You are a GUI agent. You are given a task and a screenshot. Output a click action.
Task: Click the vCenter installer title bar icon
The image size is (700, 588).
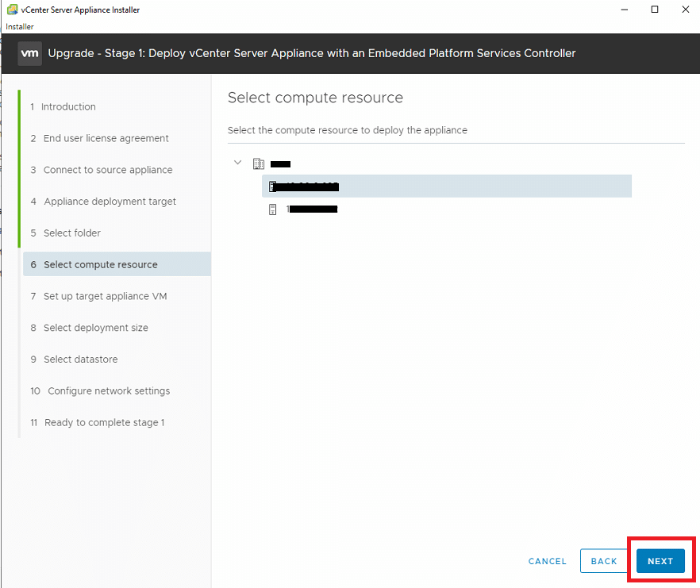[x=12, y=10]
